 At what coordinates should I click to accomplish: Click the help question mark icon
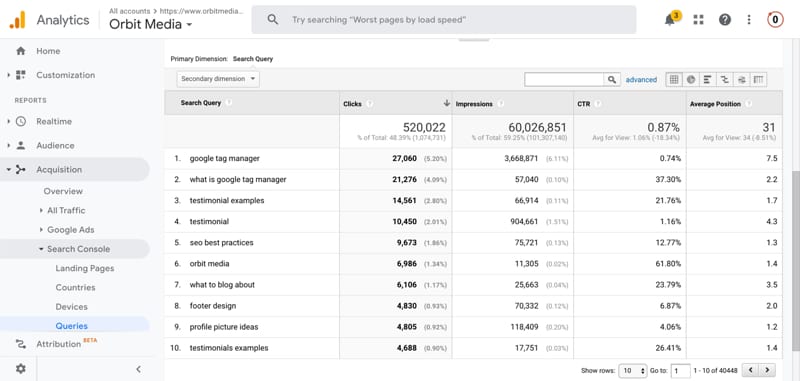(724, 20)
